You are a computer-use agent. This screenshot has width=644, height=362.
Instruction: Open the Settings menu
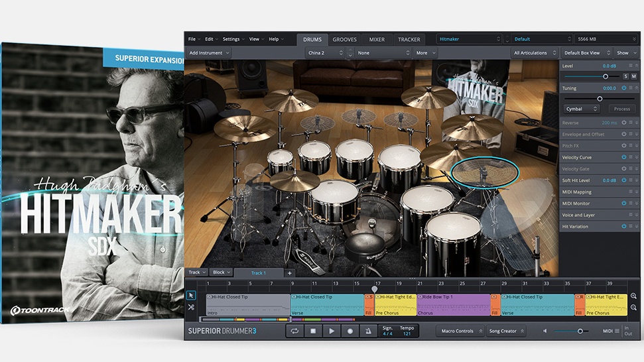(x=233, y=39)
